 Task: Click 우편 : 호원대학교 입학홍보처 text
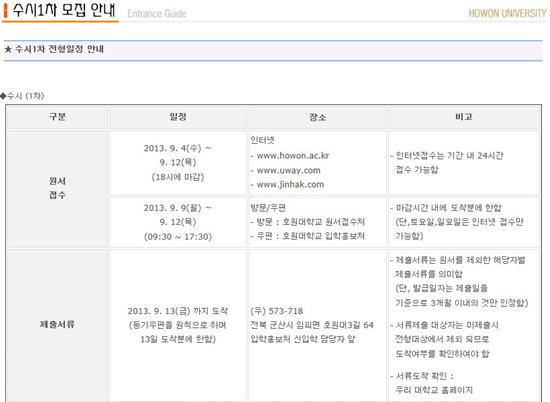click(310, 236)
